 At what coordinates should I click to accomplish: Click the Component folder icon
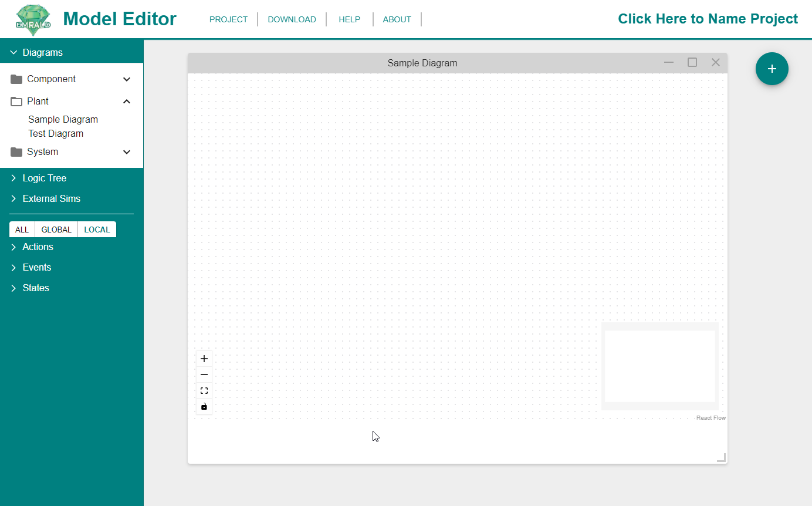tap(16, 79)
